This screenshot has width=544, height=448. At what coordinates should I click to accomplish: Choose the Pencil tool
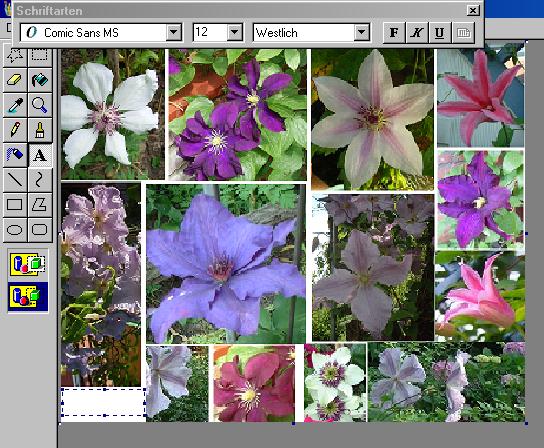pos(15,130)
